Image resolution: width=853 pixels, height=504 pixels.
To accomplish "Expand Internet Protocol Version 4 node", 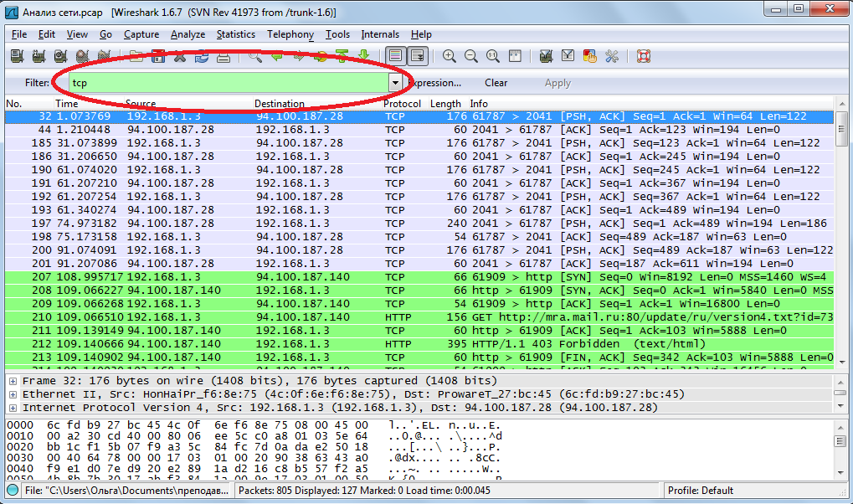I will [13, 408].
